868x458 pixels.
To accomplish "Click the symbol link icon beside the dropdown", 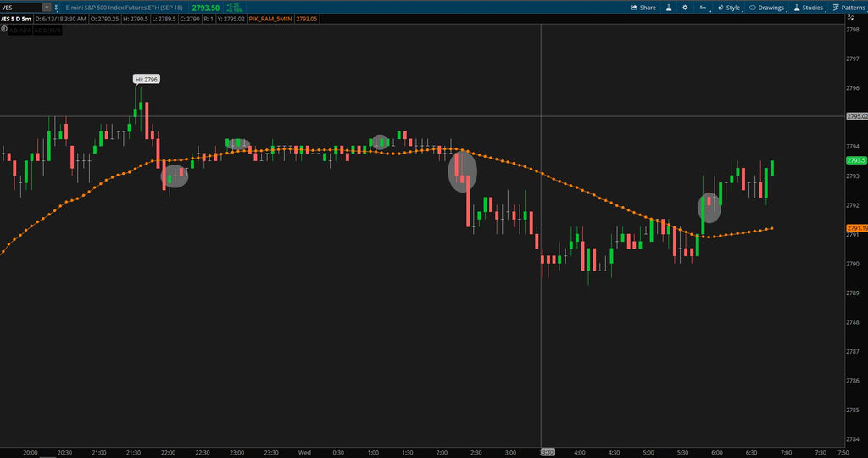I will click(56, 8).
